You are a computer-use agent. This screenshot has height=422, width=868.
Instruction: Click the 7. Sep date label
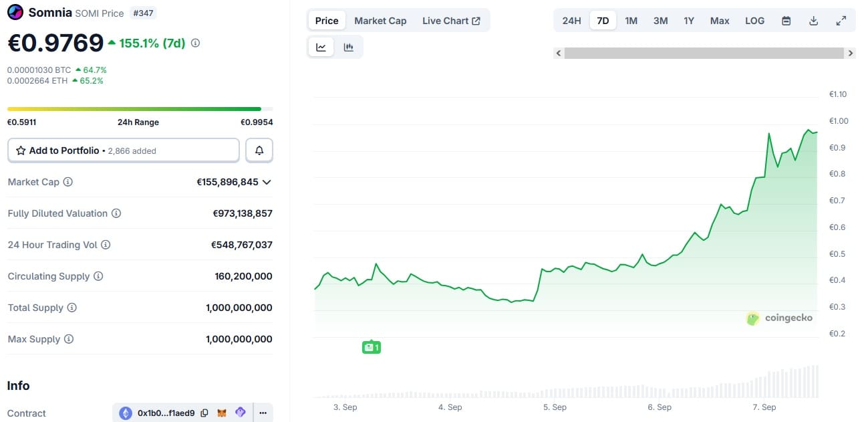click(764, 407)
